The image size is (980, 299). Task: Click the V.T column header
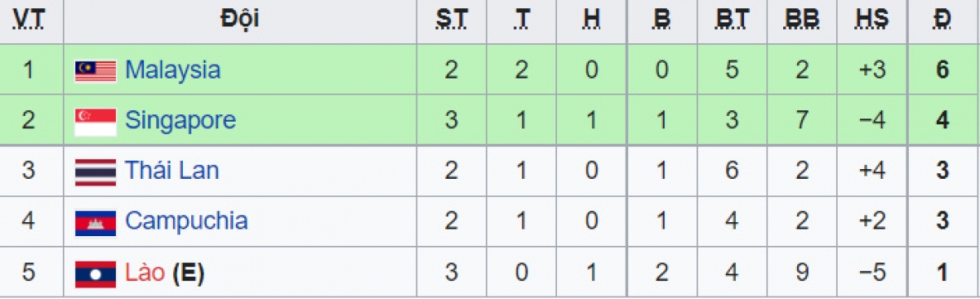pyautogui.click(x=29, y=20)
